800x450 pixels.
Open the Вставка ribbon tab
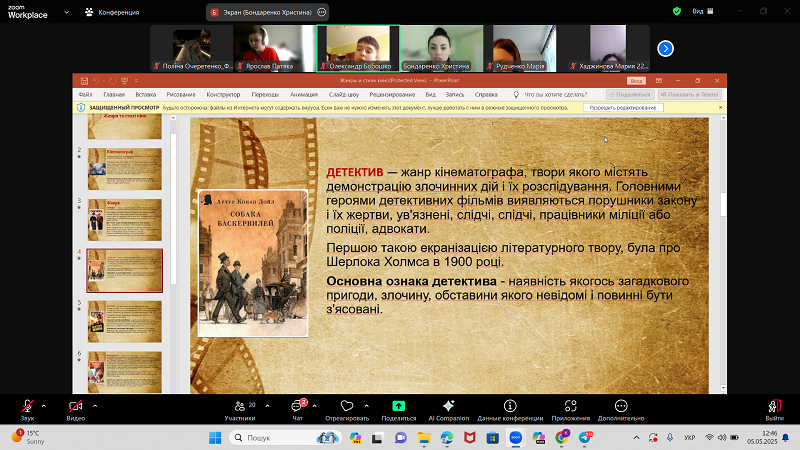click(x=145, y=94)
